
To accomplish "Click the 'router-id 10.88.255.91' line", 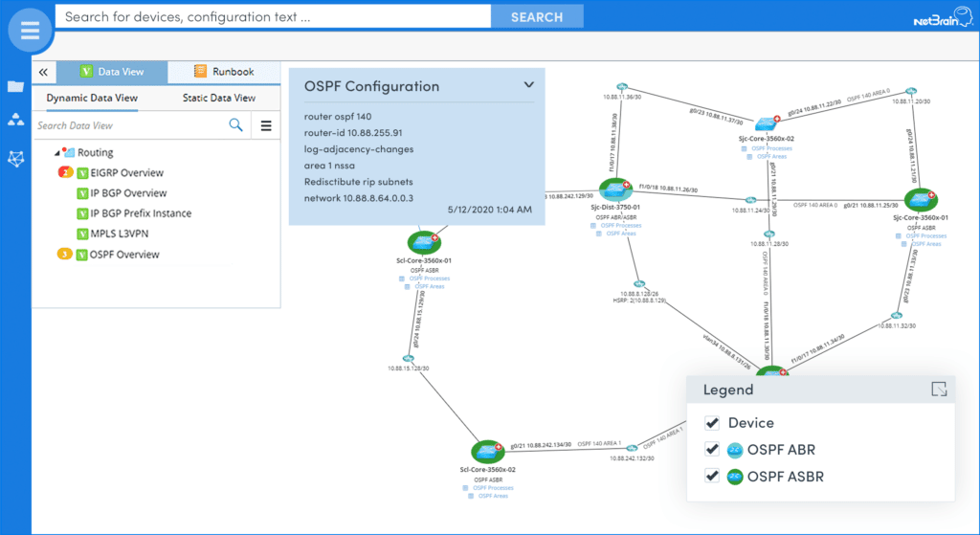I will pyautogui.click(x=353, y=133).
